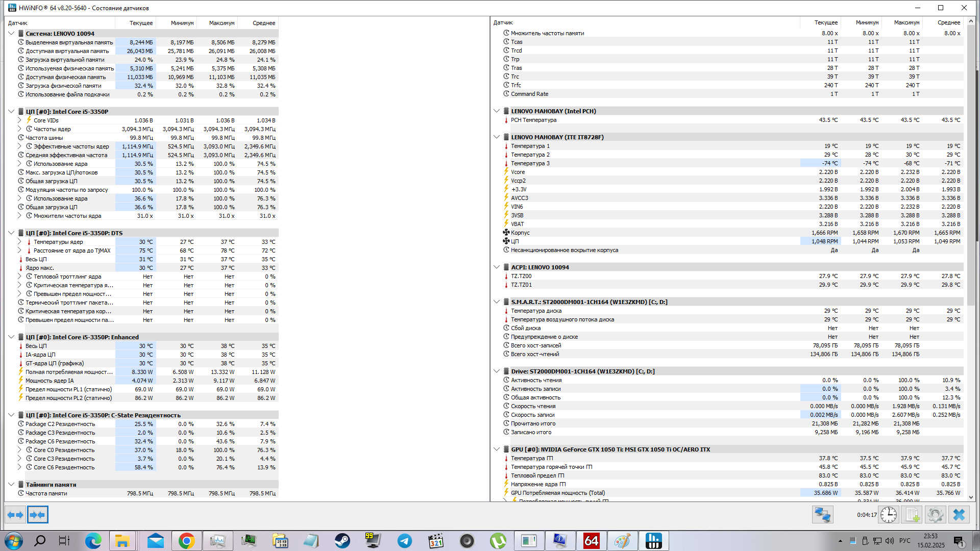Image resolution: width=980 pixels, height=551 pixels.
Task: Collapse the ЦП [#0] DTS group
Action: pyautogui.click(x=11, y=233)
